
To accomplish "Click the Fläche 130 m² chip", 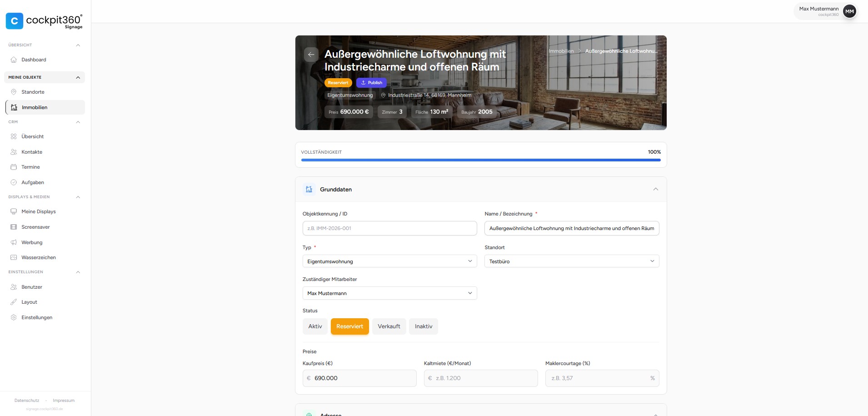I will click(x=432, y=112).
